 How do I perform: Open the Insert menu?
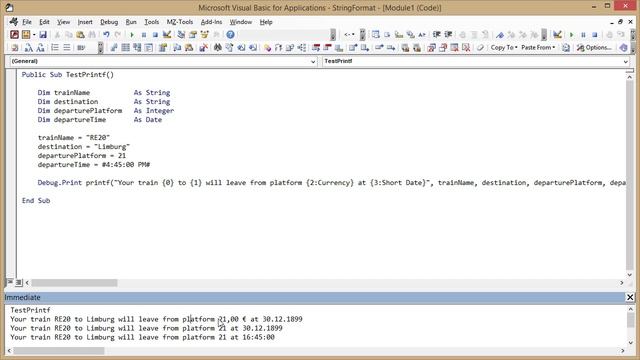[x=85, y=22]
